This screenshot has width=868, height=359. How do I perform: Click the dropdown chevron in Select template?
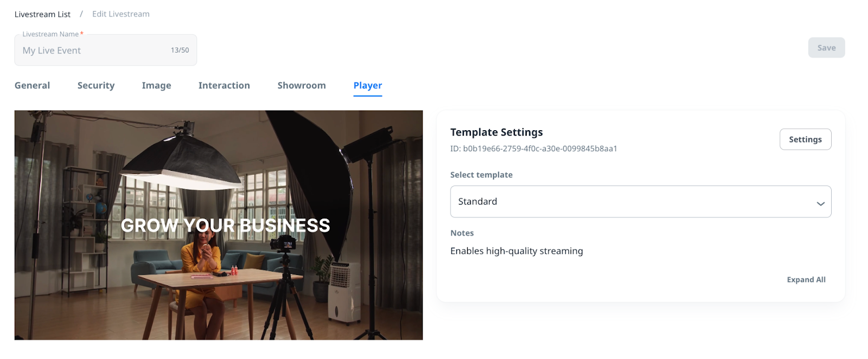coord(820,203)
